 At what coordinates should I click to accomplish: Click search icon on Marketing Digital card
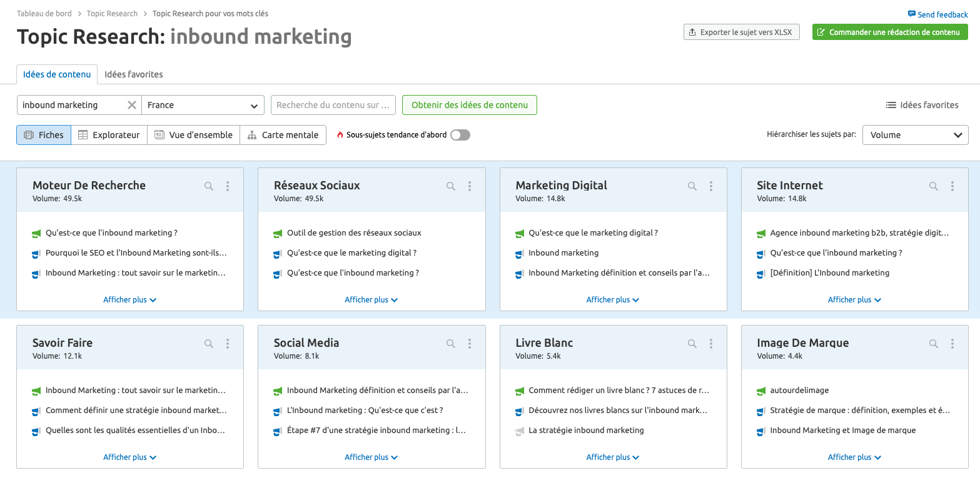(692, 186)
